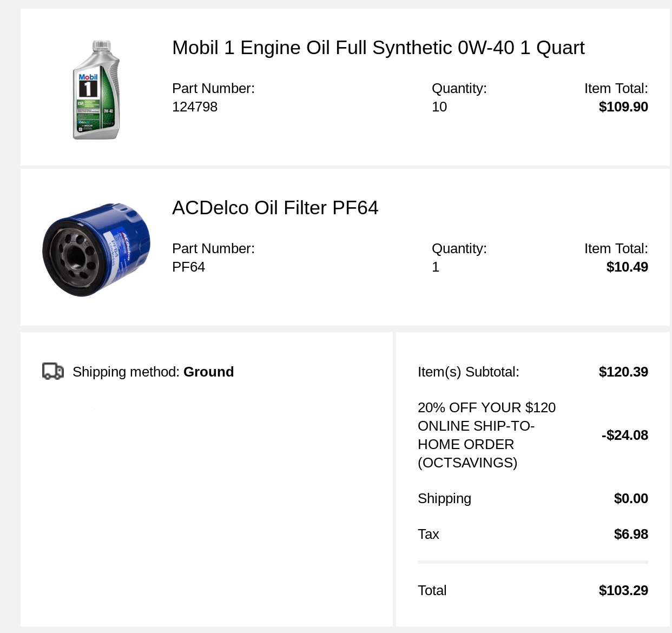Click the OCTSAVINGS 20% off promo text
Viewport: 672px width, 633px height.
point(486,435)
